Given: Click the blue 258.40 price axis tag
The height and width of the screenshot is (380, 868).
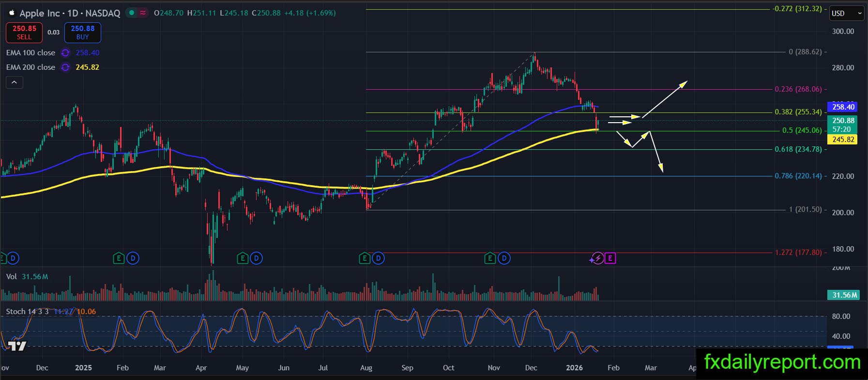Looking at the screenshot, I should click(843, 107).
